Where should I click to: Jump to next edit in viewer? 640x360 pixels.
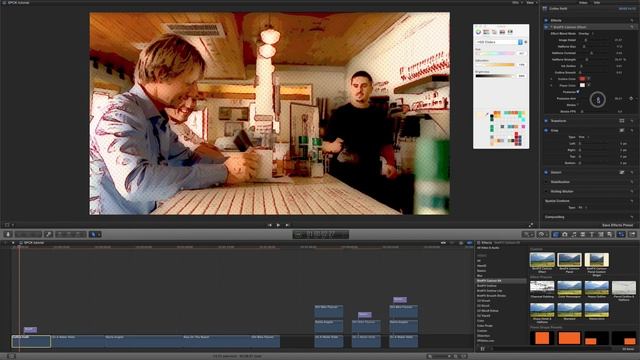pos(287,225)
